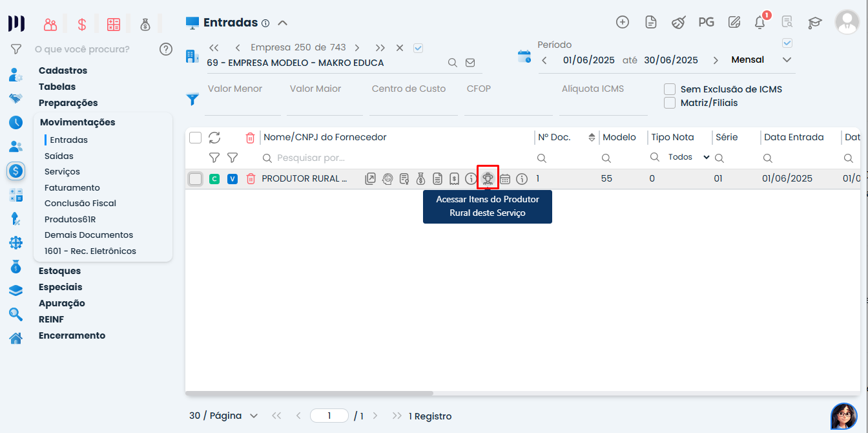The image size is (868, 433).
Task: Jump to last company with double arrow
Action: coord(380,48)
